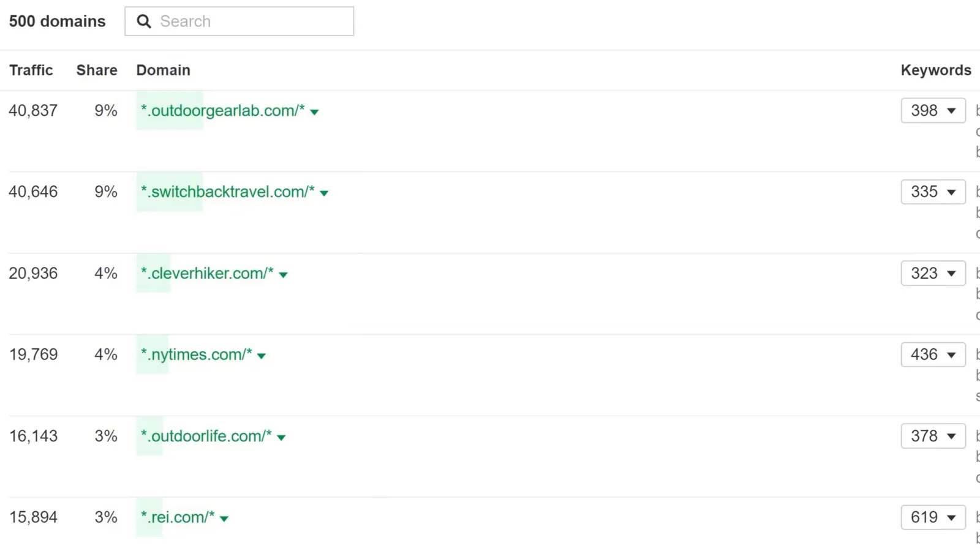The width and height of the screenshot is (980, 551).
Task: Sort by the Share column header
Action: tap(97, 70)
